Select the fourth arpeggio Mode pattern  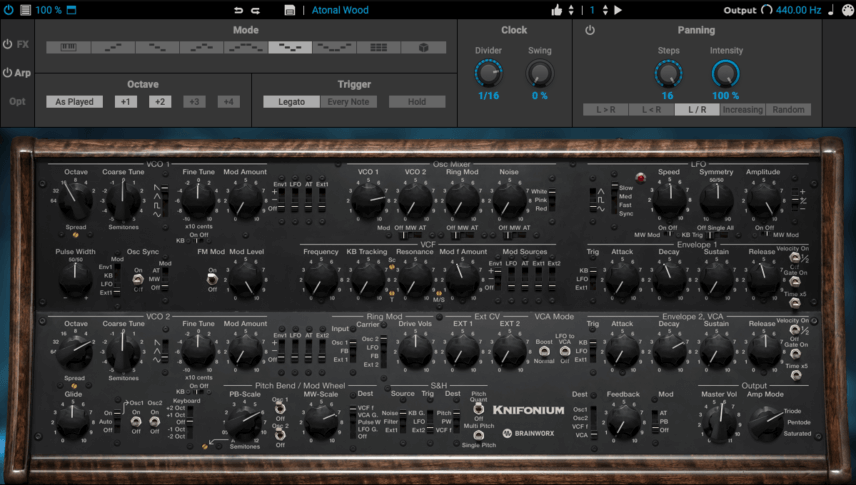point(201,48)
